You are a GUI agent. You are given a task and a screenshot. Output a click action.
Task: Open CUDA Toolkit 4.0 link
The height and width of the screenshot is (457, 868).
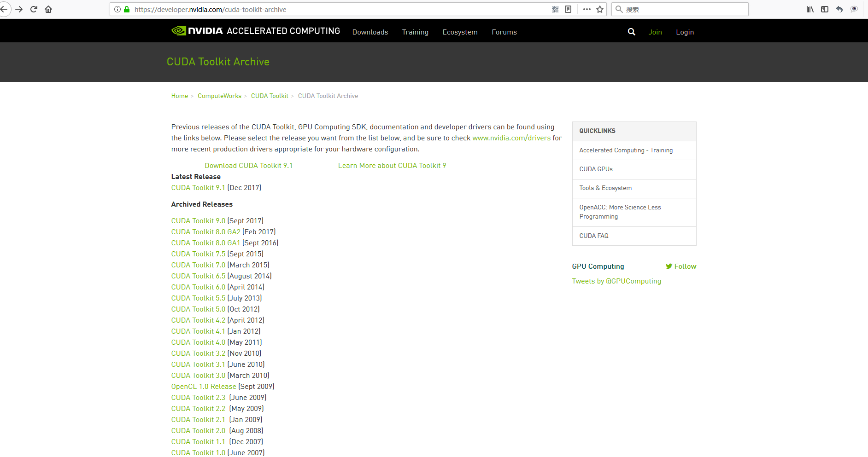198,342
